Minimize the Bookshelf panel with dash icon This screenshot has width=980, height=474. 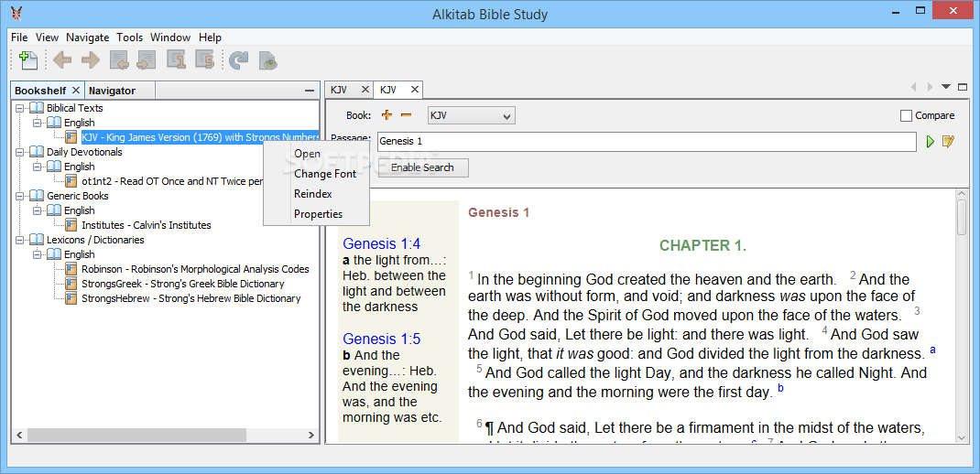coord(310,92)
